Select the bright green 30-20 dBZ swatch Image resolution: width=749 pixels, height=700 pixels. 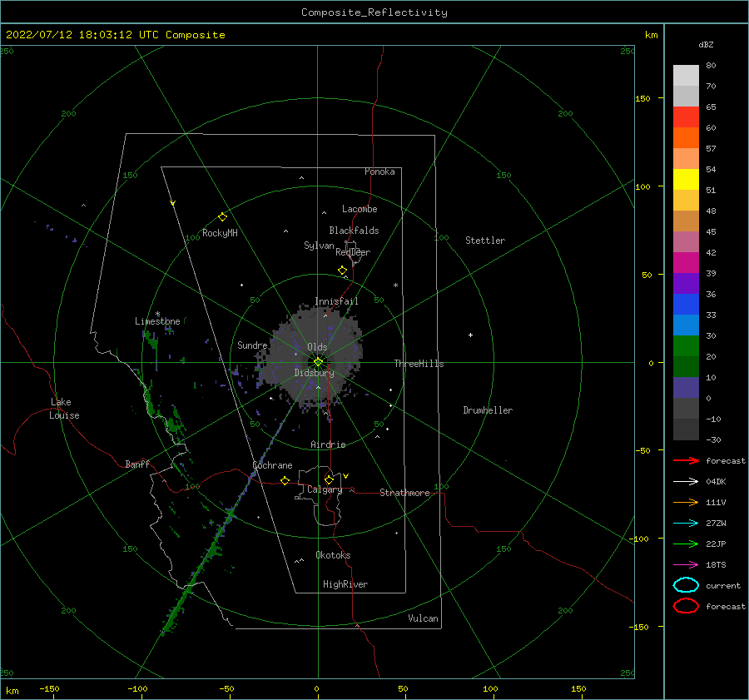686,346
